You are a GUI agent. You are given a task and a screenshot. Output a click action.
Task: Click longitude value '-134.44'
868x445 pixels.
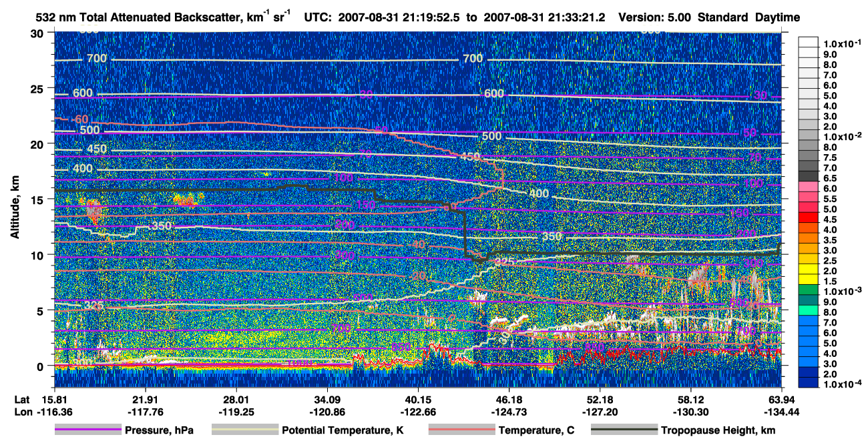(x=782, y=412)
